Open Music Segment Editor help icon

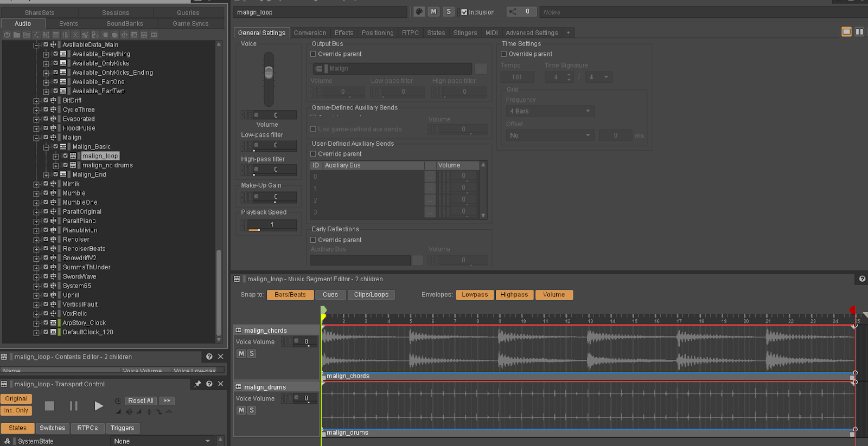862,279
